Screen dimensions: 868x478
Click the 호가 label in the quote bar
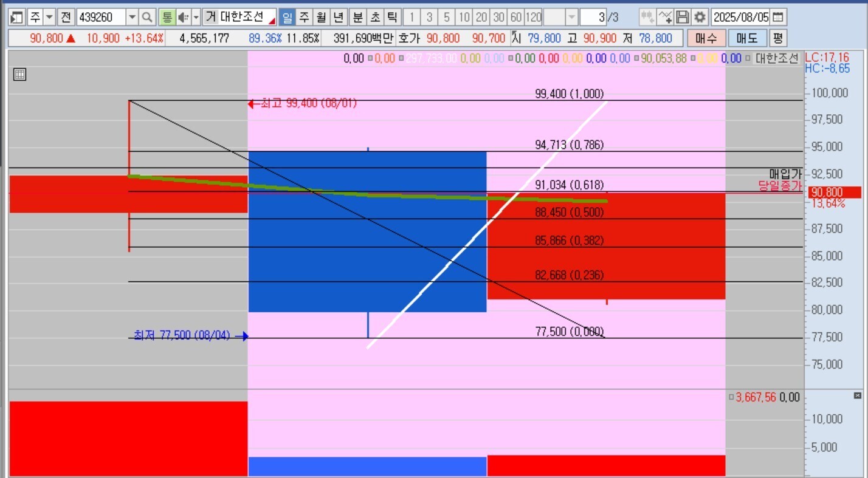click(x=410, y=38)
